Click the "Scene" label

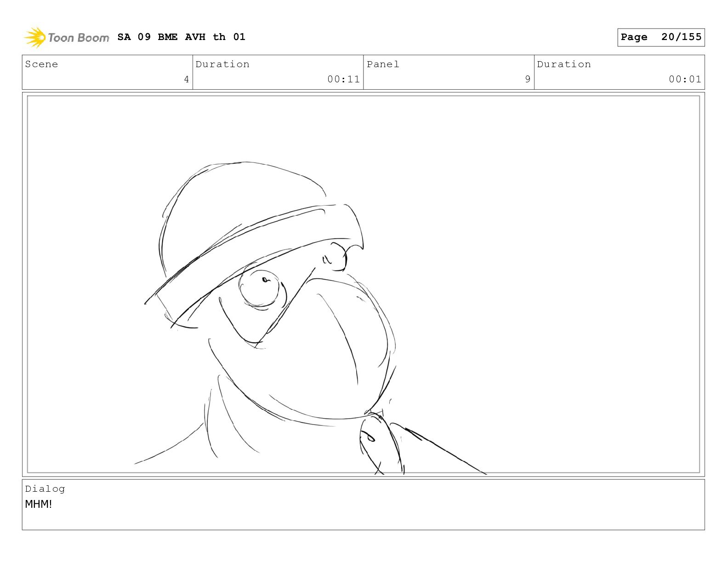[x=41, y=64]
